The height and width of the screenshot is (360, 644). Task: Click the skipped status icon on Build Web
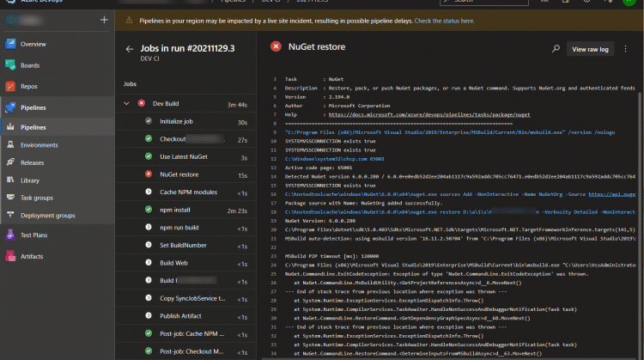click(x=149, y=263)
